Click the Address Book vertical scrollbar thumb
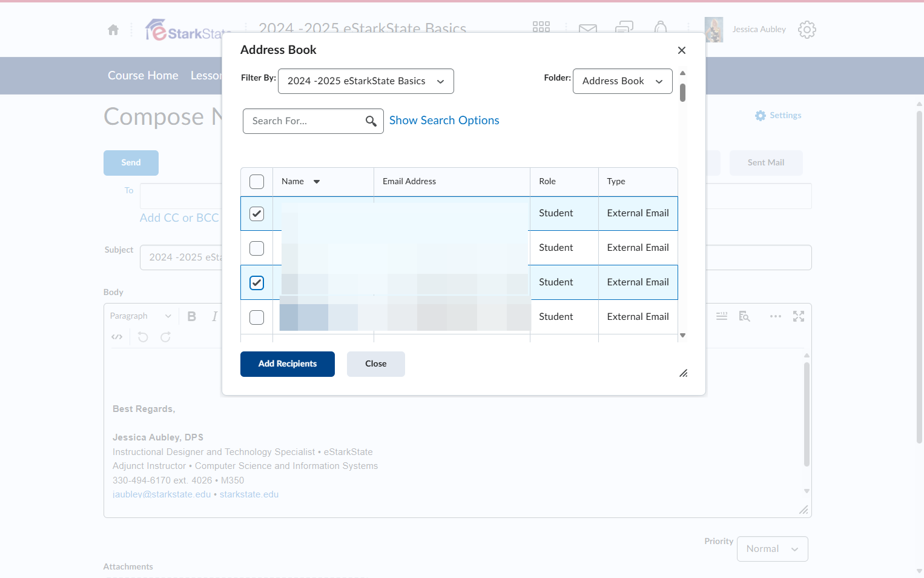 click(682, 93)
